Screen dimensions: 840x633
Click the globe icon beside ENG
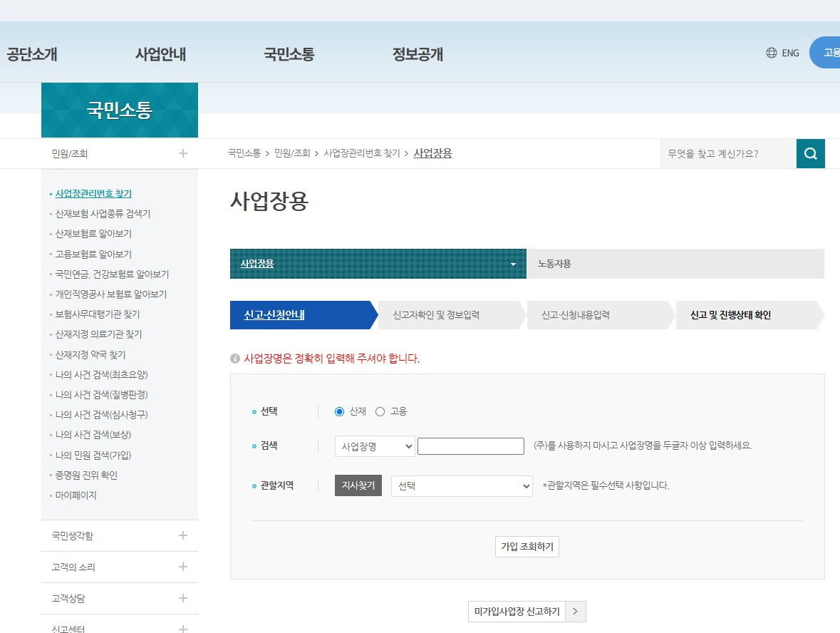tap(772, 53)
